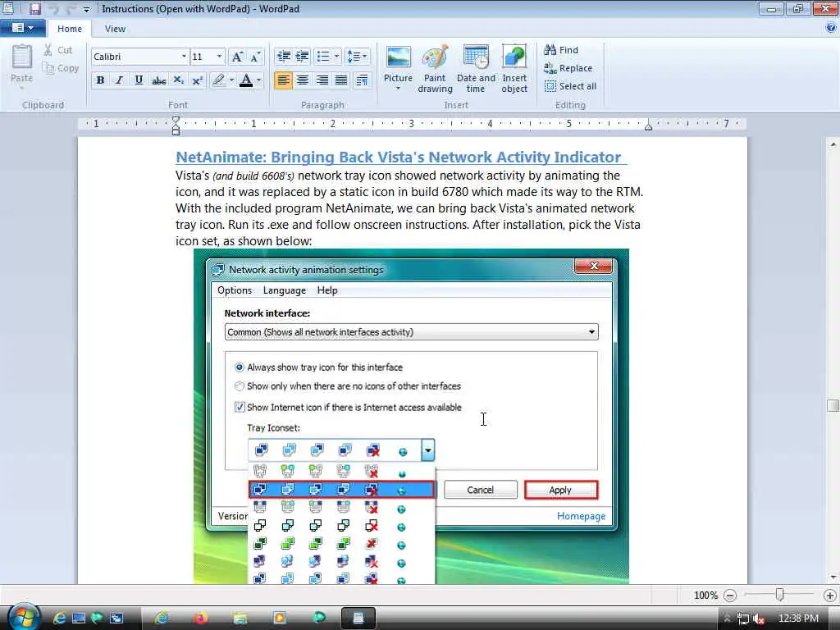Click Insert object

(x=514, y=69)
